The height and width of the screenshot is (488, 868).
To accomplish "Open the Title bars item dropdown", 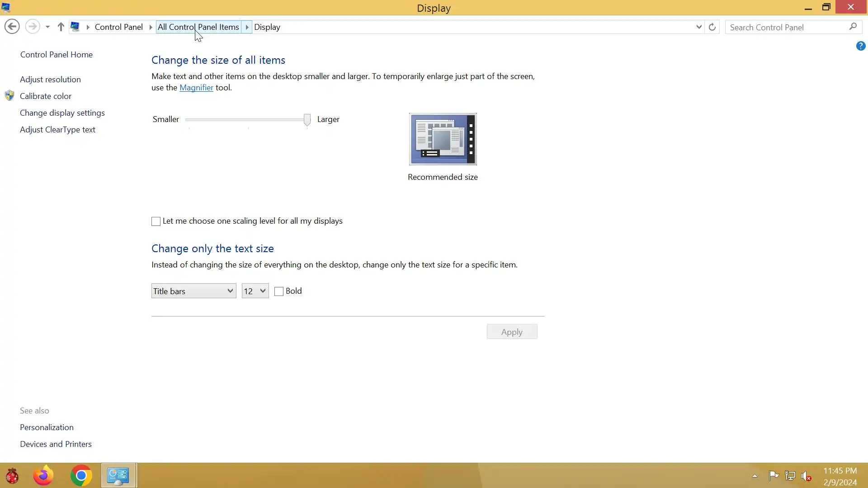I will [193, 291].
